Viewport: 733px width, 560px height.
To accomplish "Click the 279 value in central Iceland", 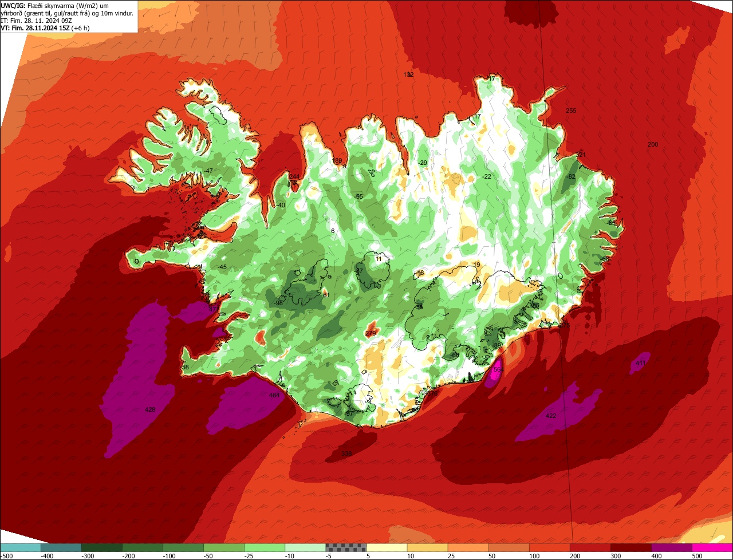I will [x=371, y=333].
